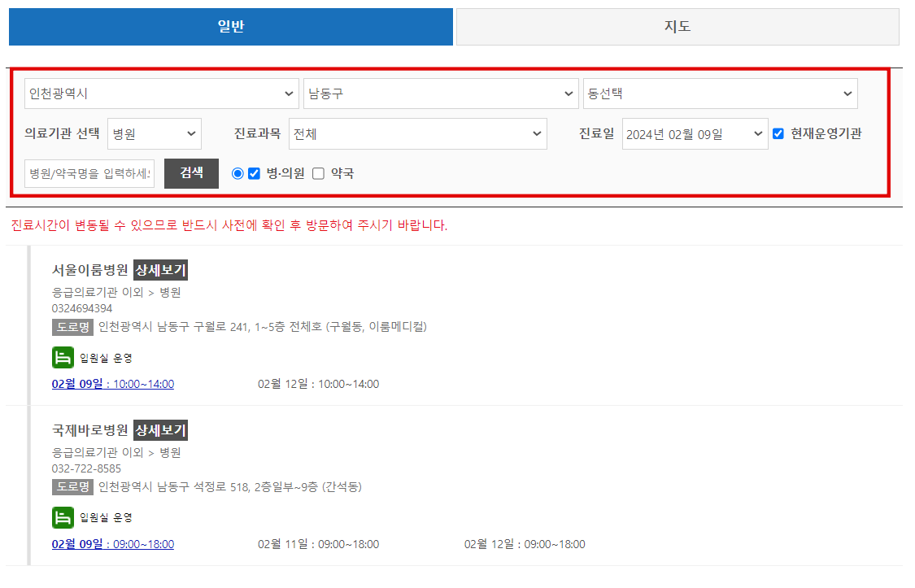Screen dimensions: 915x588
Task: Click the hospital name search input field
Action: (x=89, y=173)
